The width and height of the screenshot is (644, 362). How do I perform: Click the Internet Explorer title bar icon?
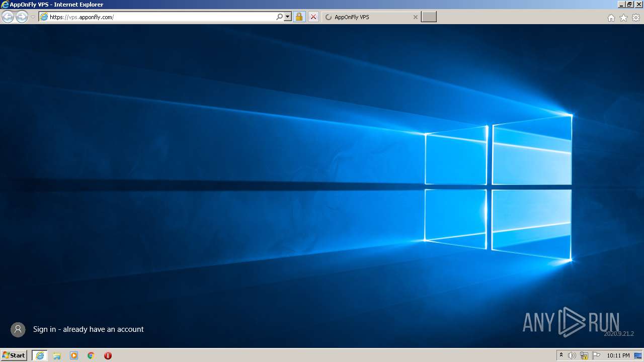pyautogui.click(x=6, y=5)
